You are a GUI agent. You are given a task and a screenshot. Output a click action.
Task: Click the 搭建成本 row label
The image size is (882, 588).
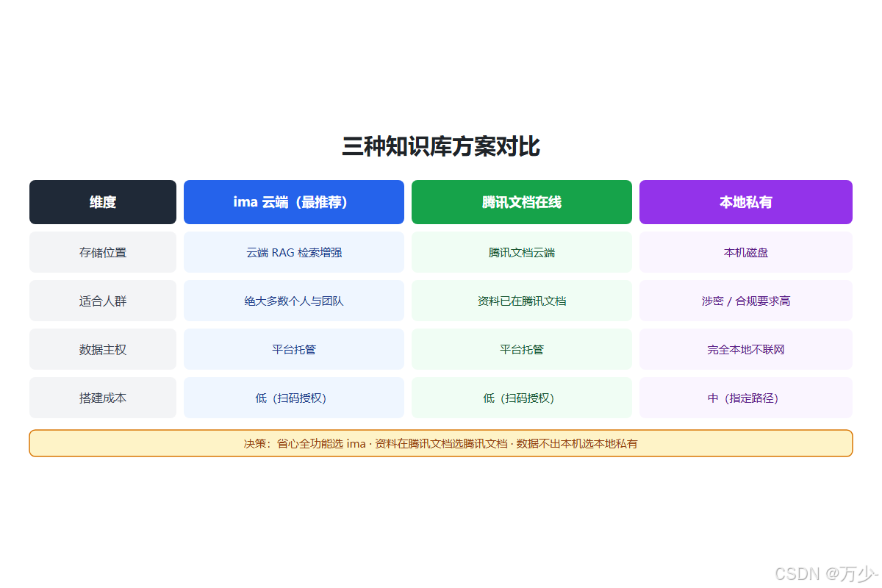click(103, 398)
